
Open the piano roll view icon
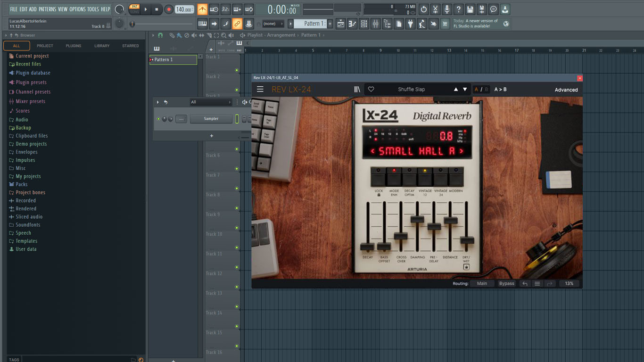(x=352, y=24)
